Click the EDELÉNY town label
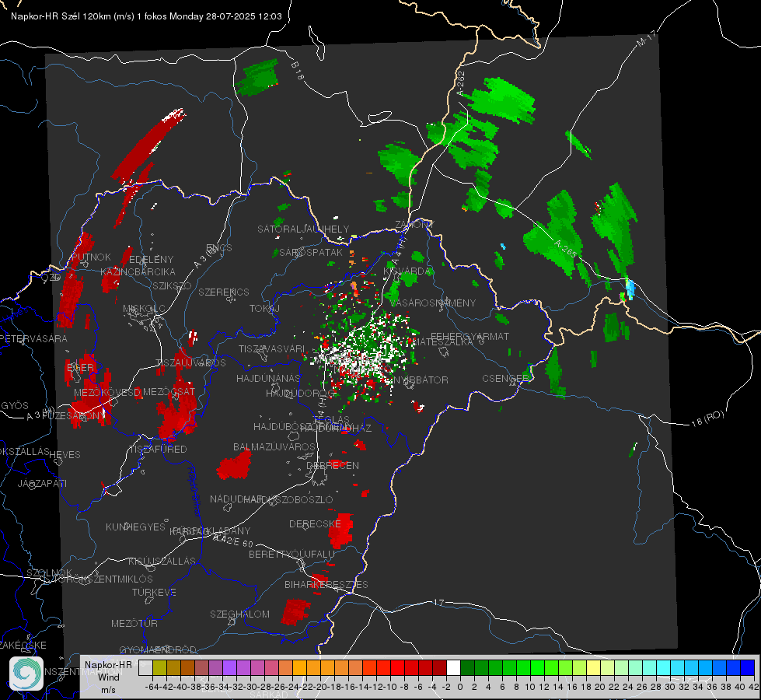This screenshot has width=761, height=700. coord(152,260)
